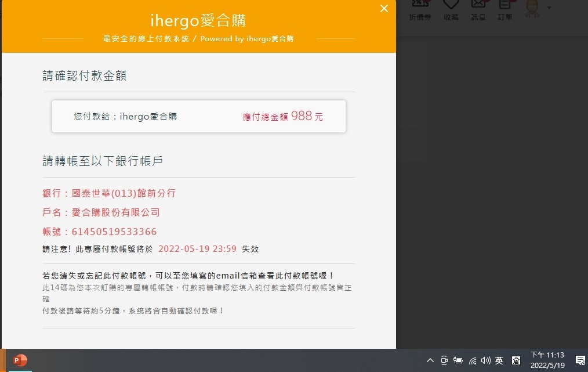588x372 pixels.
Task: Open the notification center icon
Action: pyautogui.click(x=580, y=360)
